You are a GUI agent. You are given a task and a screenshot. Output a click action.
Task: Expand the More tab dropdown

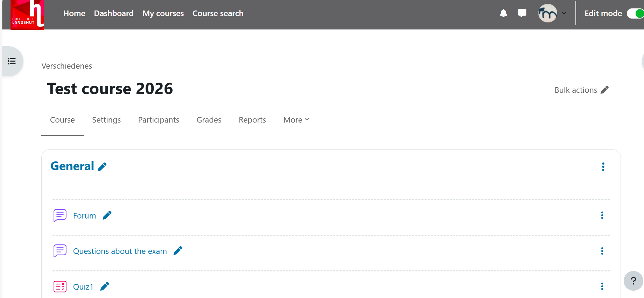[x=296, y=120]
